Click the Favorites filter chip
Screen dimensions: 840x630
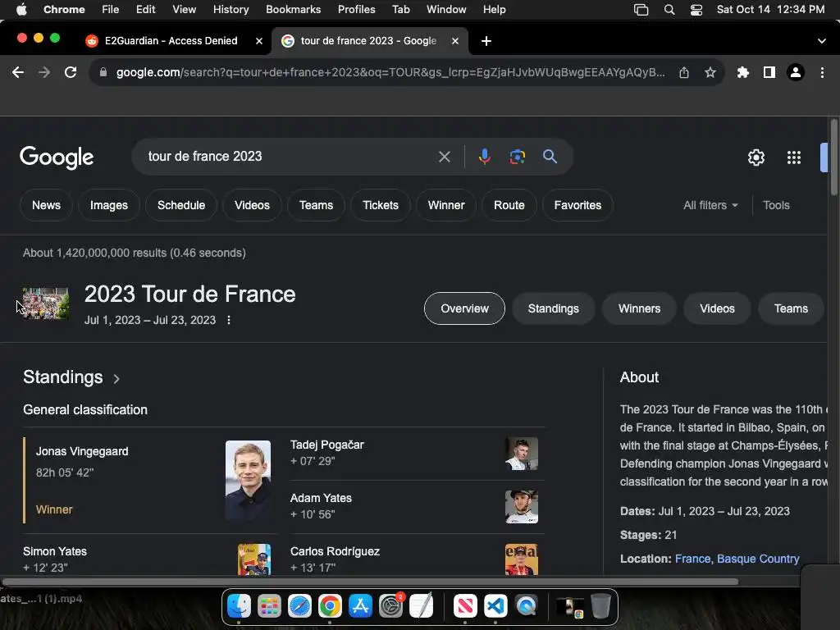[x=577, y=205]
